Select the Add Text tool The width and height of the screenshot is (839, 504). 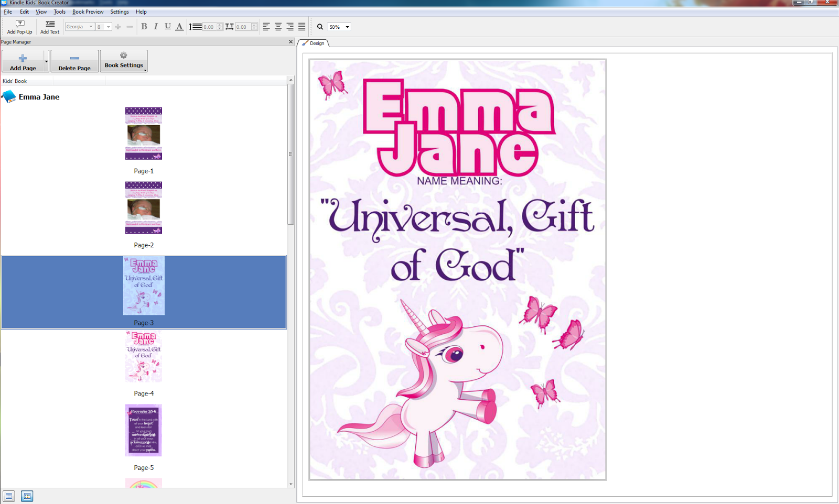click(49, 27)
